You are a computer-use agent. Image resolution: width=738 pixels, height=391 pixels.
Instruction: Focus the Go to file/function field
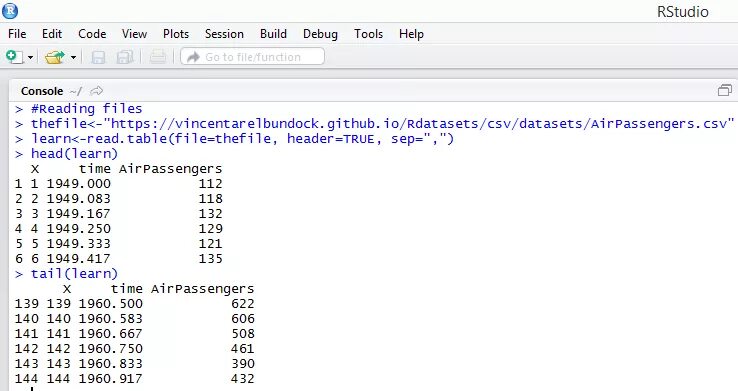click(252, 56)
